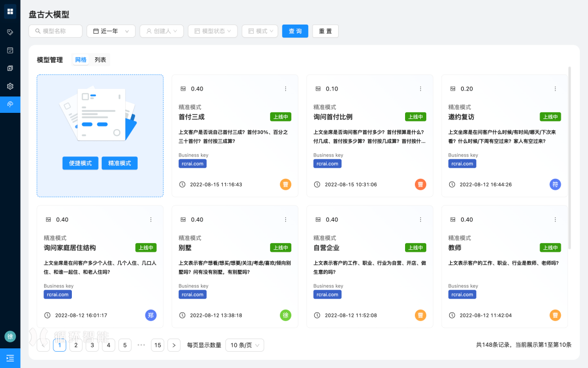Click the rcrai.com tag on 教师 card
The image size is (588, 368).
[x=462, y=294]
